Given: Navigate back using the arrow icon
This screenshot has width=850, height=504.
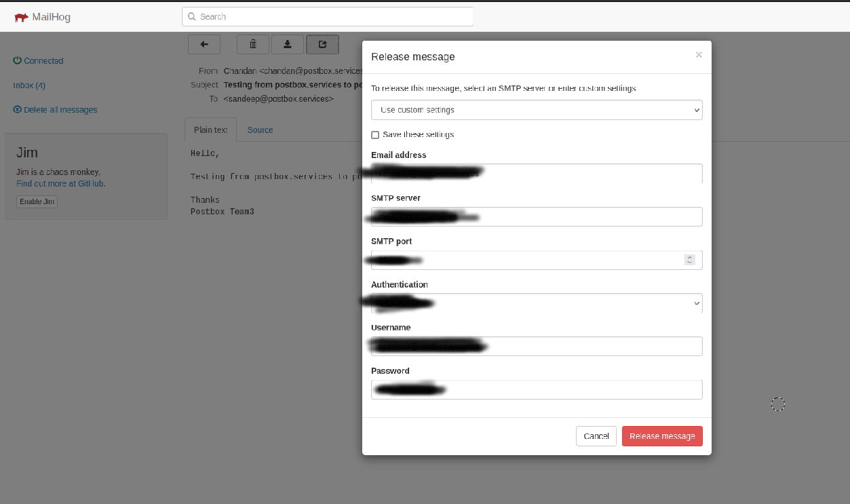Looking at the screenshot, I should (204, 44).
